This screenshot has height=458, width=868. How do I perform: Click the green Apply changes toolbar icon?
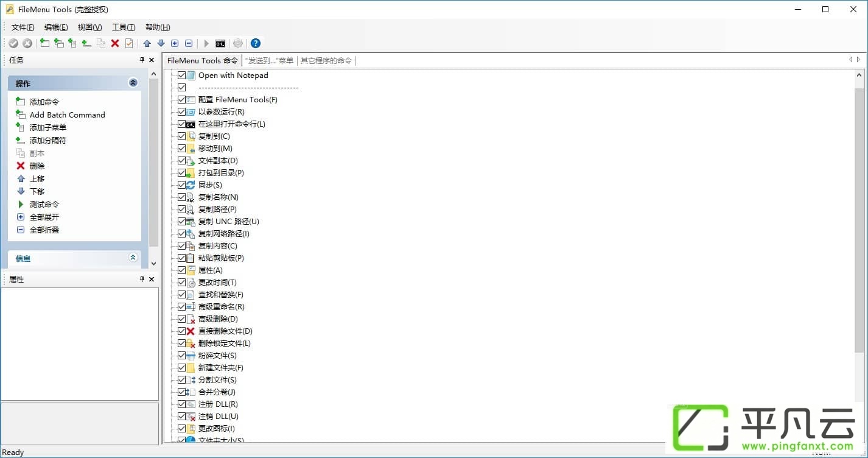tap(13, 43)
